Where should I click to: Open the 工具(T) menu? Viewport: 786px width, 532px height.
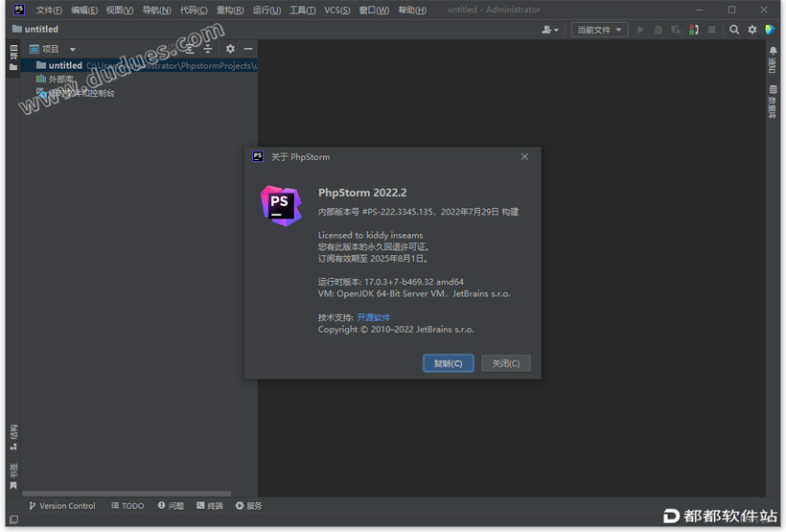coord(302,10)
